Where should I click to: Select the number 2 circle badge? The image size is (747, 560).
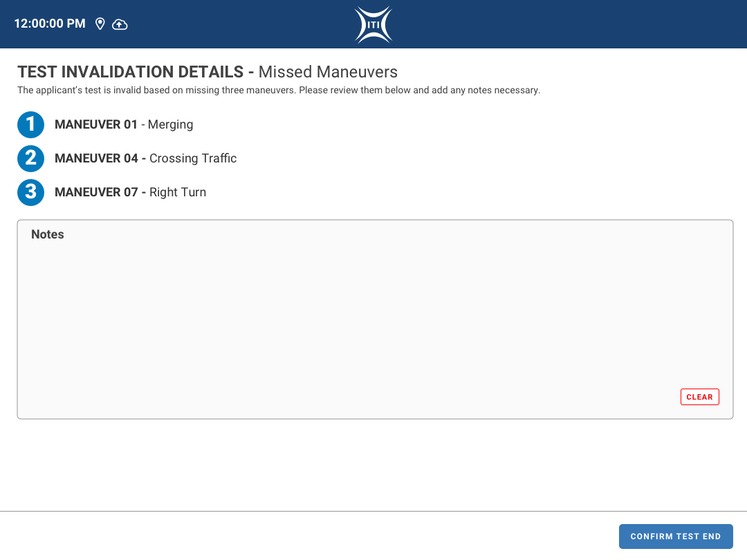(30, 158)
